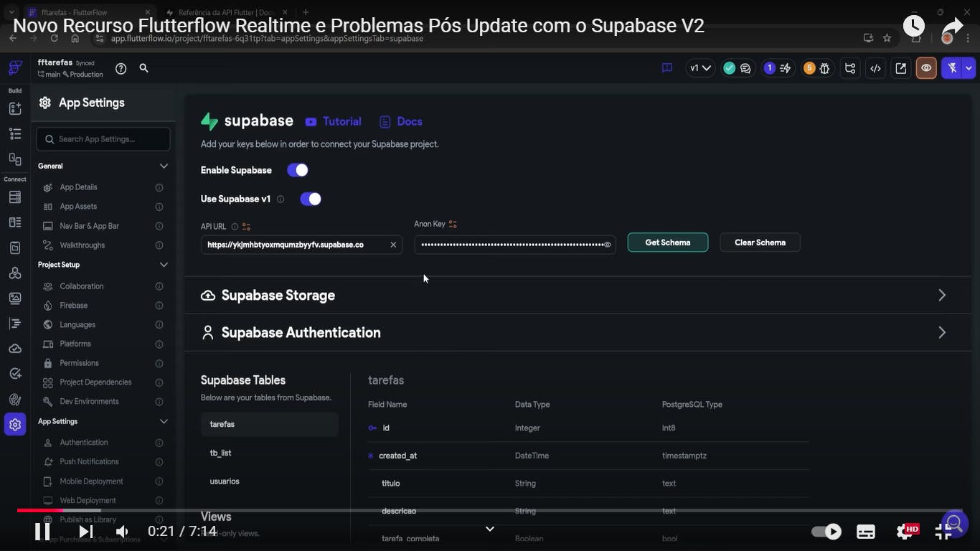Screen dimensions: 980x551
Task: Turn off Use Supabase v1 switch
Action: point(311,199)
